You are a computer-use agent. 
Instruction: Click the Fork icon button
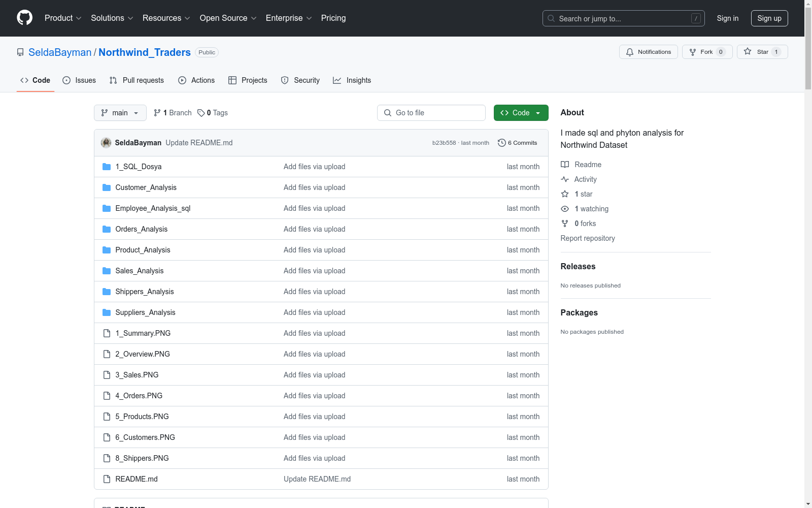[x=693, y=52]
